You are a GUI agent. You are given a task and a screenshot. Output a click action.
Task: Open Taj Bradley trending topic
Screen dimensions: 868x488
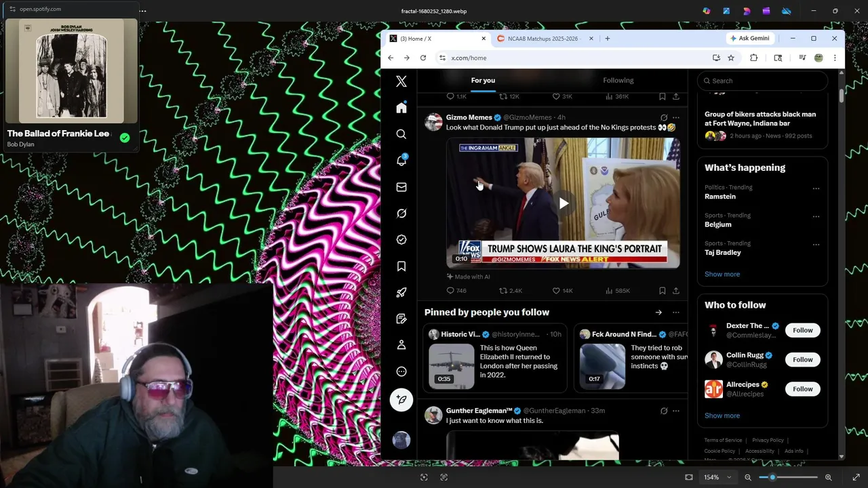[x=723, y=252]
